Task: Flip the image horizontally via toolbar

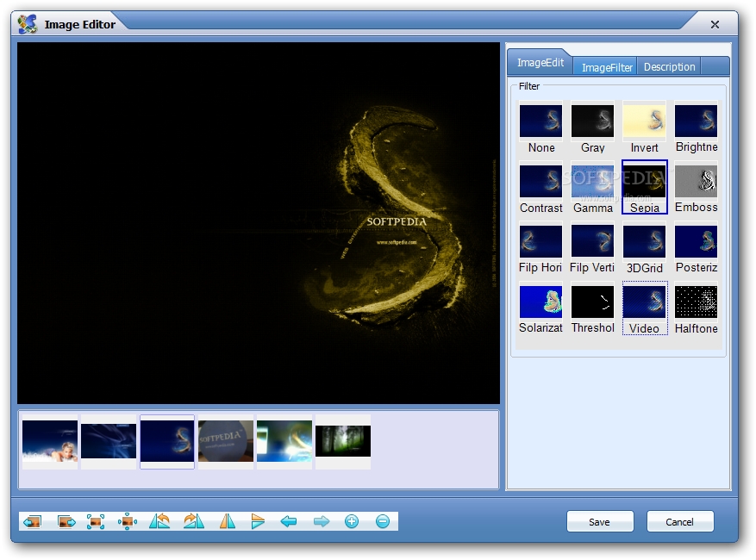Action: click(x=227, y=521)
